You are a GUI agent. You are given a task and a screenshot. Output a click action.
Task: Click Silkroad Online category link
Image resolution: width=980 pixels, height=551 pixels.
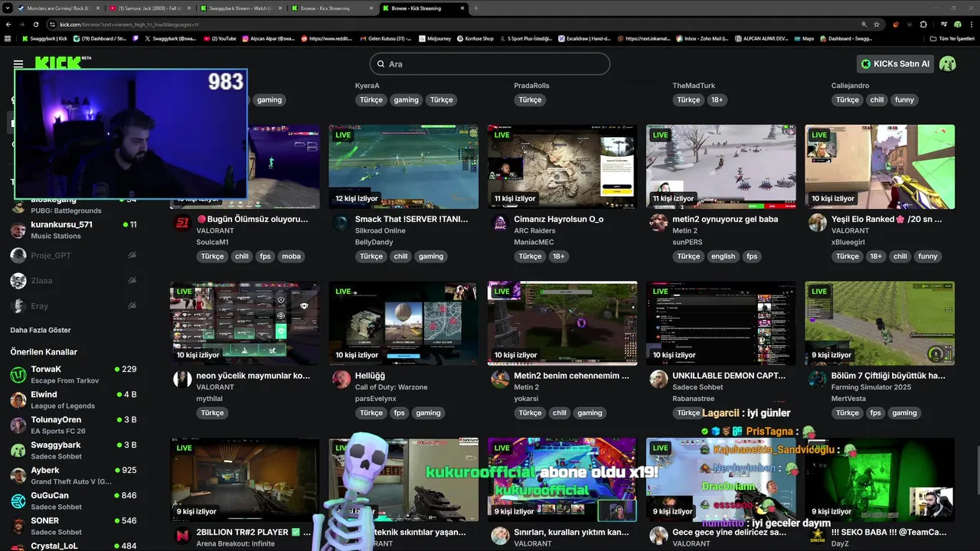pyautogui.click(x=381, y=230)
